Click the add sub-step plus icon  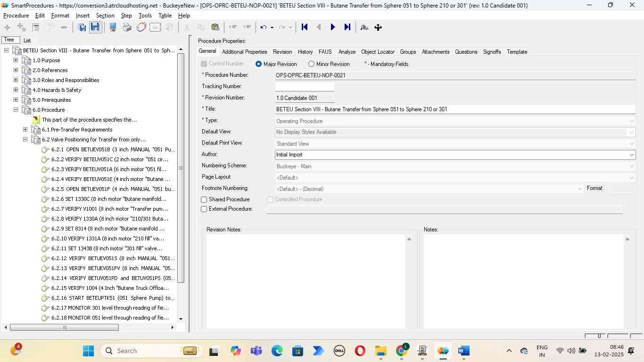pos(21,27)
